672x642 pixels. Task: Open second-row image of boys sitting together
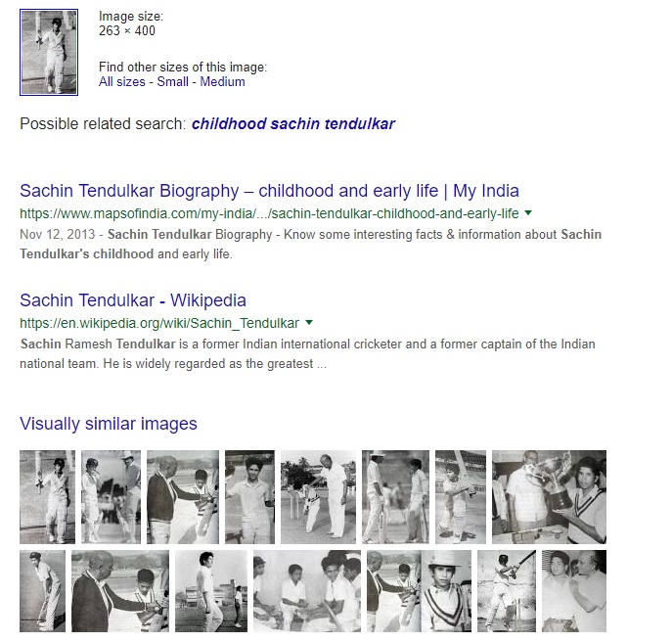click(x=307, y=591)
